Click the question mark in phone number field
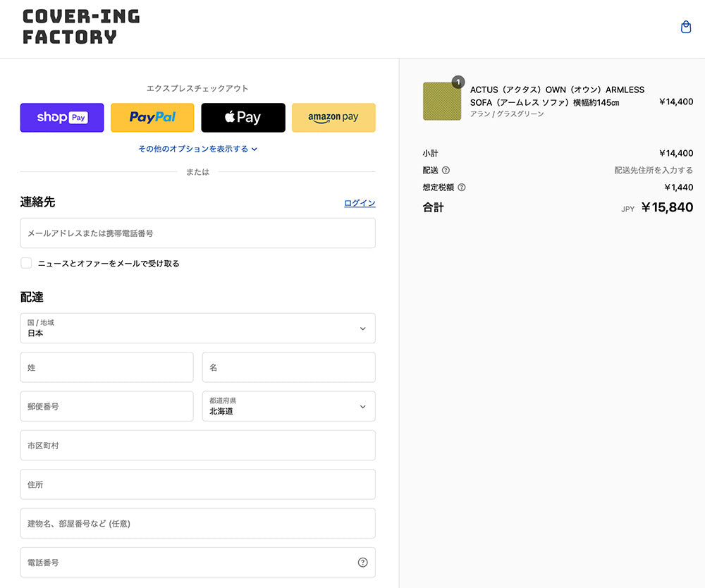Viewport: 705px width, 588px height. point(362,563)
